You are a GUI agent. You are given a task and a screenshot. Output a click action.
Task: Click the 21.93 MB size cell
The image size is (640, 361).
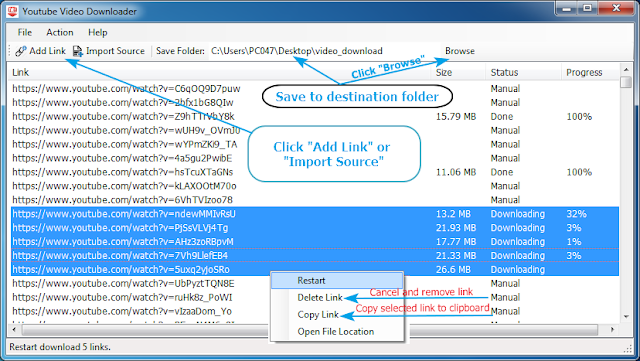tap(456, 227)
